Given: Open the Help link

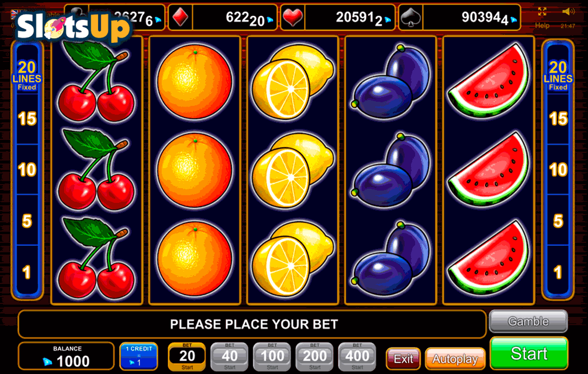Looking at the screenshot, I should tap(542, 25).
